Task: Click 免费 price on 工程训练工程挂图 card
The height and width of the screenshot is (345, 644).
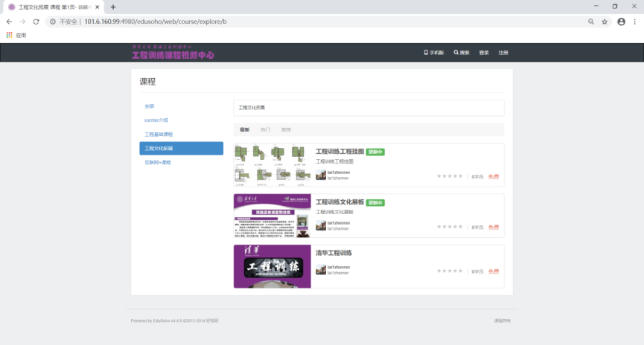Action: coord(494,177)
